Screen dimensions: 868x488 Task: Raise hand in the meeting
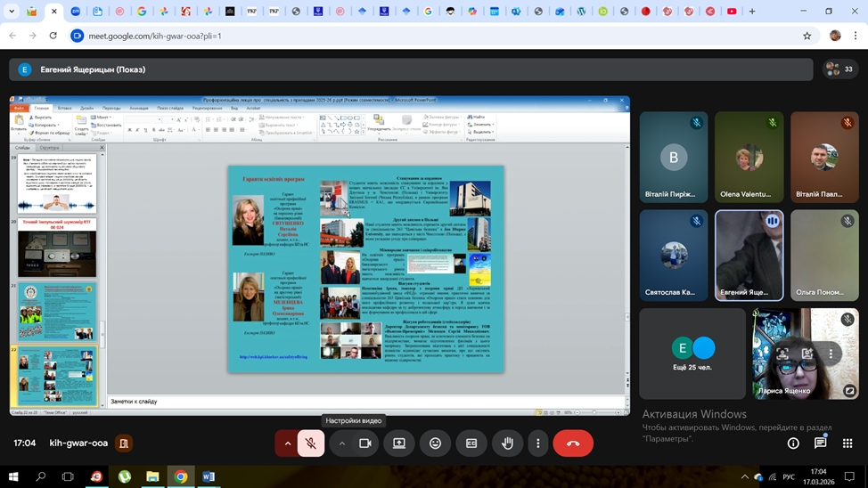point(507,443)
